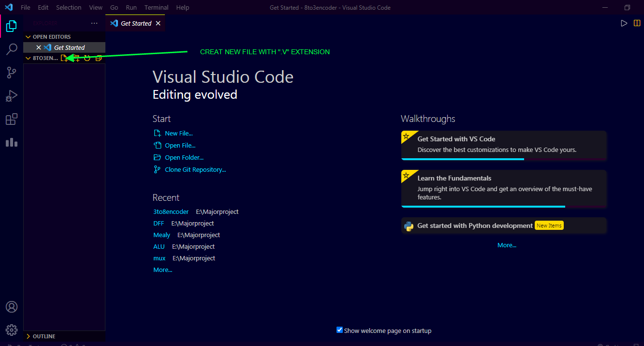The image size is (644, 346).
Task: Click the New Items badge
Action: tap(549, 226)
